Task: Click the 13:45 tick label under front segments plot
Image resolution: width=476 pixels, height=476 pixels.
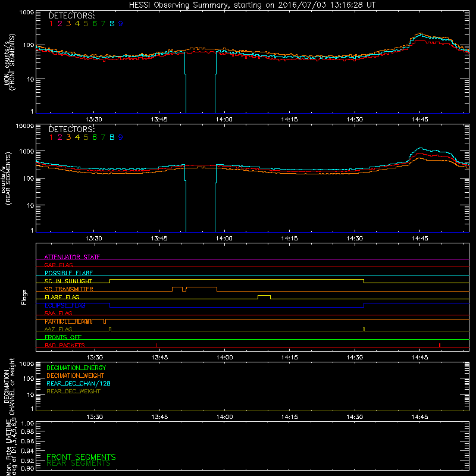Action: [159, 120]
